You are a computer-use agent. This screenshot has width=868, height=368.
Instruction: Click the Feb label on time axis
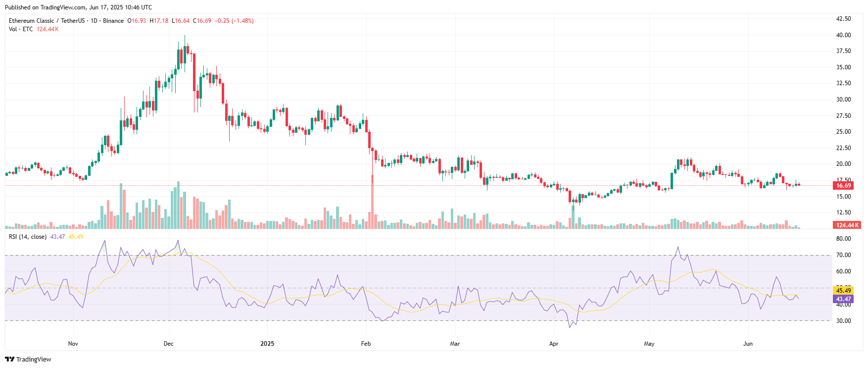pos(366,344)
